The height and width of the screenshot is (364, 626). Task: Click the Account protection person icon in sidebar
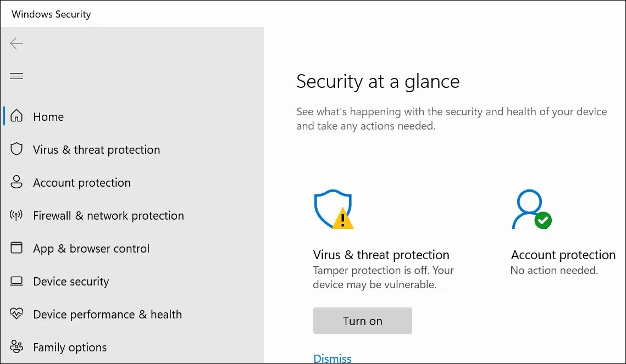pyautogui.click(x=17, y=182)
